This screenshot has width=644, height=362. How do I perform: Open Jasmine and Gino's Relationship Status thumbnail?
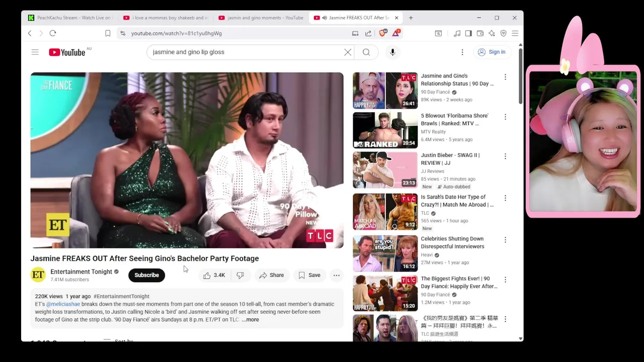click(x=385, y=90)
